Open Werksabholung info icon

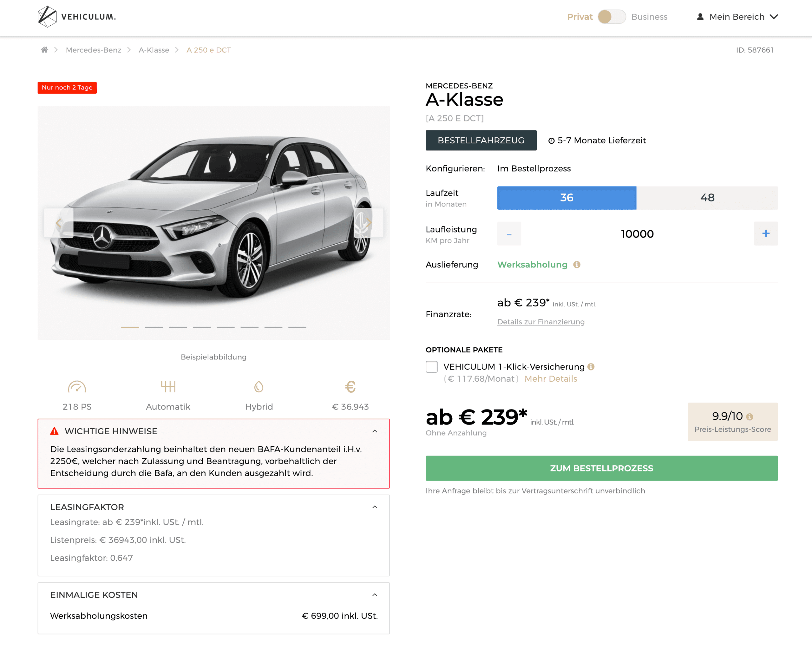pyautogui.click(x=577, y=265)
